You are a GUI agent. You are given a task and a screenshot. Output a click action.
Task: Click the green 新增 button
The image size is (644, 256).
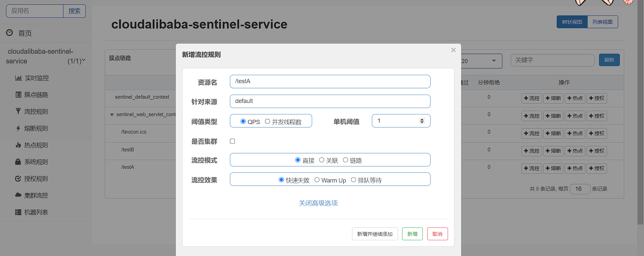click(412, 234)
